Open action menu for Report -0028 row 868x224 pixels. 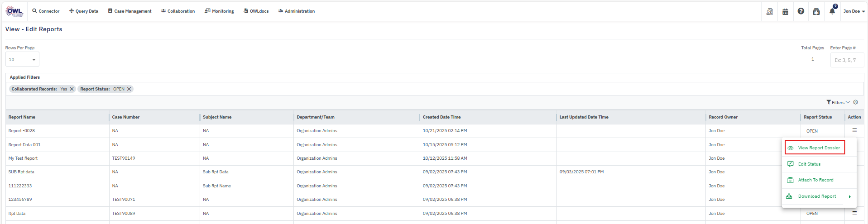point(854,130)
